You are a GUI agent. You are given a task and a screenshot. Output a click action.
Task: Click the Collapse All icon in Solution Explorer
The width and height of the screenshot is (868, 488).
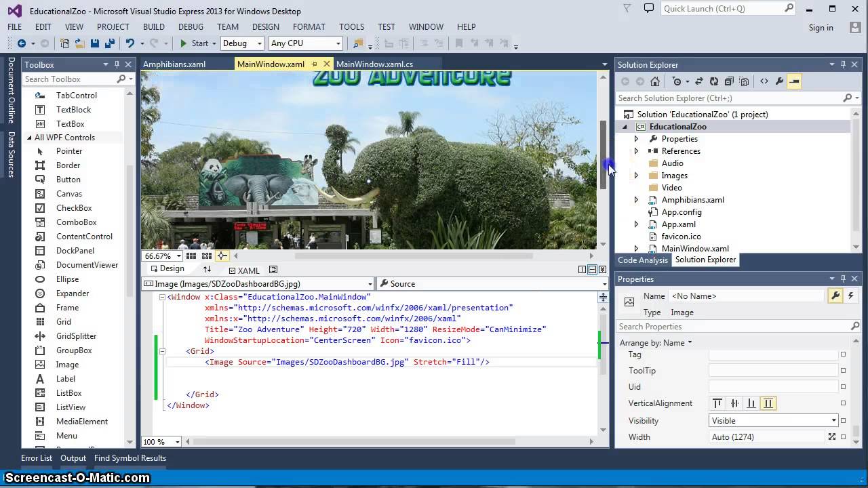729,81
